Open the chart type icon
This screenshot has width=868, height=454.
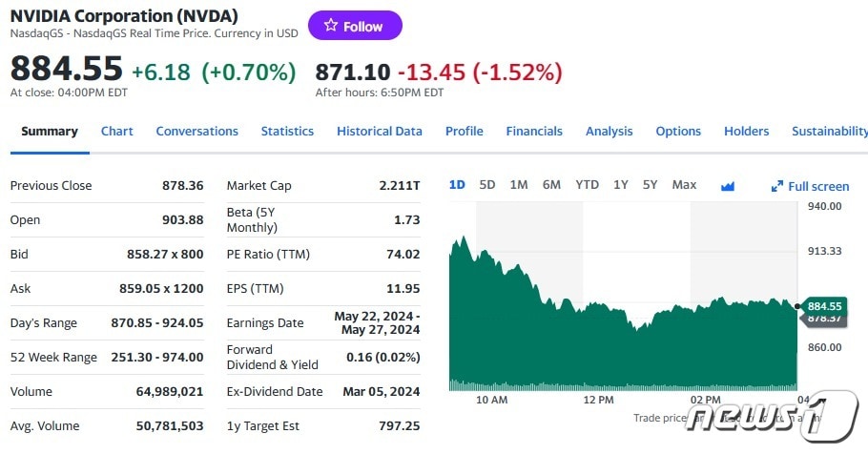pos(728,186)
